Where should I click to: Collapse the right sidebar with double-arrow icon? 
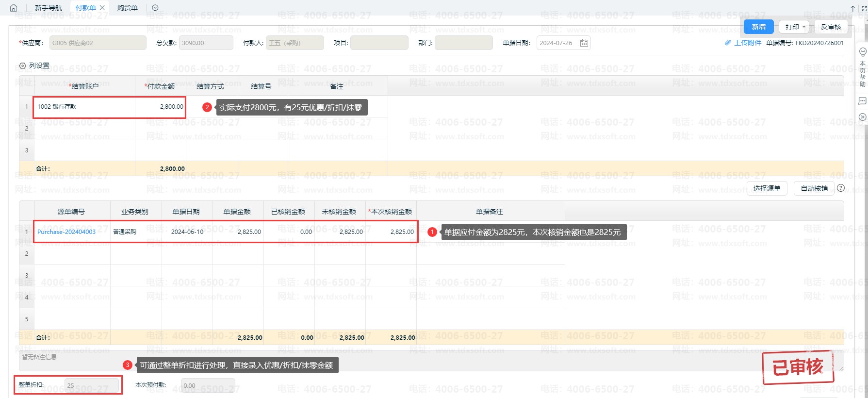862,117
